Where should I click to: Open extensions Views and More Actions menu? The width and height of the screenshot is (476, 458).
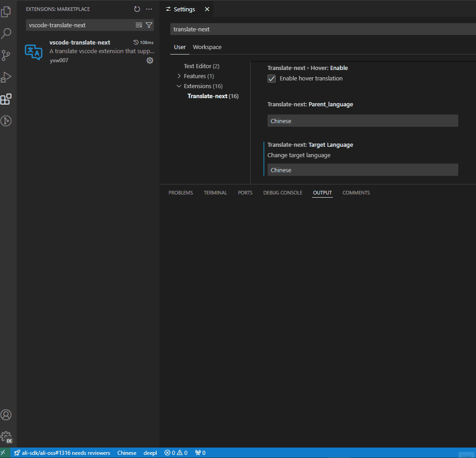[149, 9]
